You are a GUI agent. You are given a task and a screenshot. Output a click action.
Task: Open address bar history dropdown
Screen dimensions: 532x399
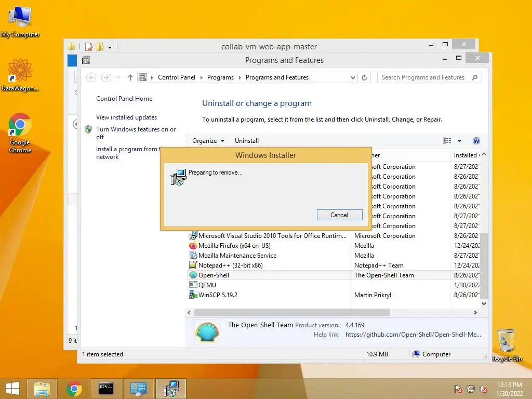[x=353, y=77]
